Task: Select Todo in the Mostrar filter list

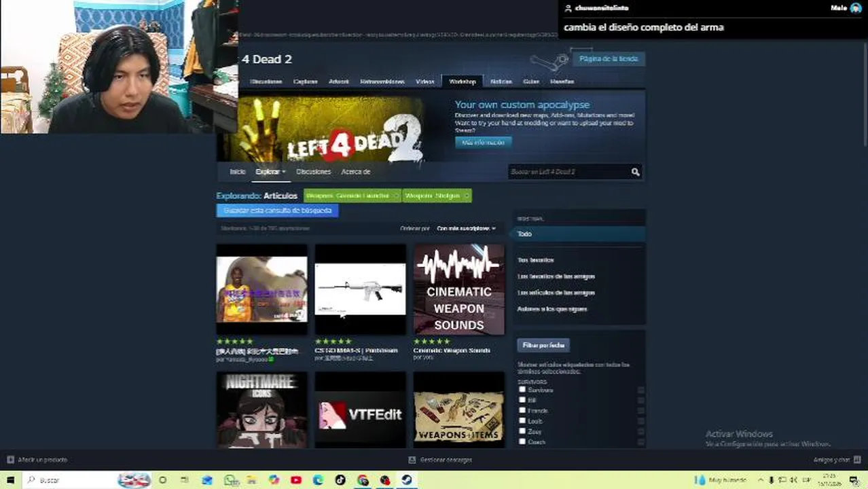Action: [x=579, y=234]
